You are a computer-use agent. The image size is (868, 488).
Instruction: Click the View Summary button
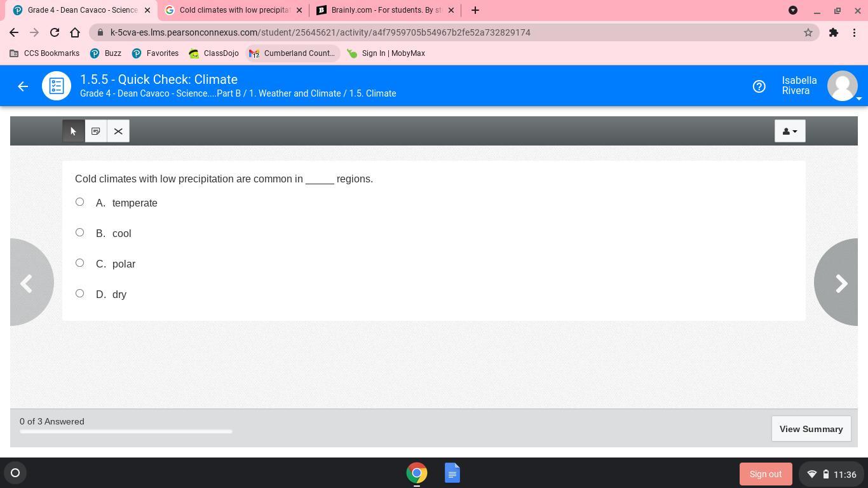pyautogui.click(x=811, y=429)
